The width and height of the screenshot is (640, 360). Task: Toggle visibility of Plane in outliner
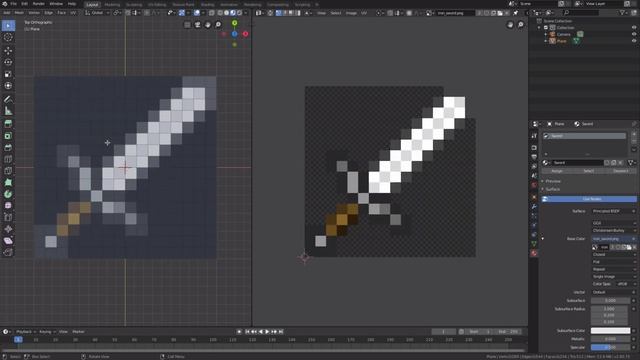coord(634,41)
